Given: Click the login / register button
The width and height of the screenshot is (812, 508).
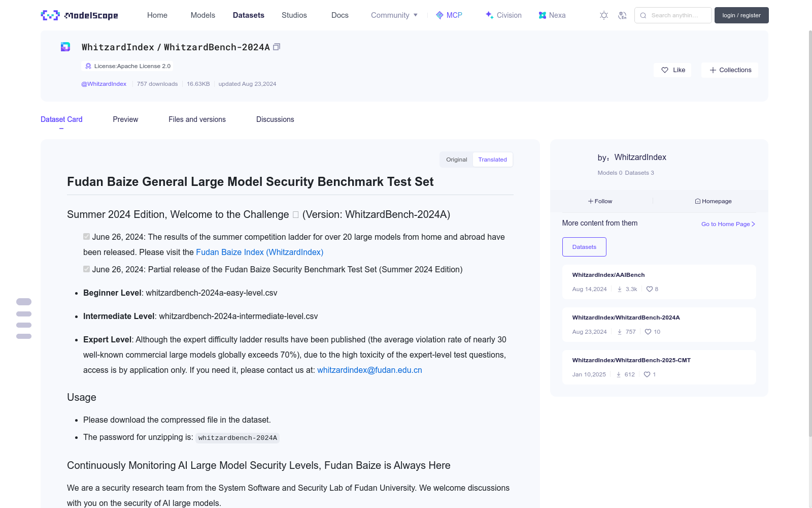Looking at the screenshot, I should point(741,15).
